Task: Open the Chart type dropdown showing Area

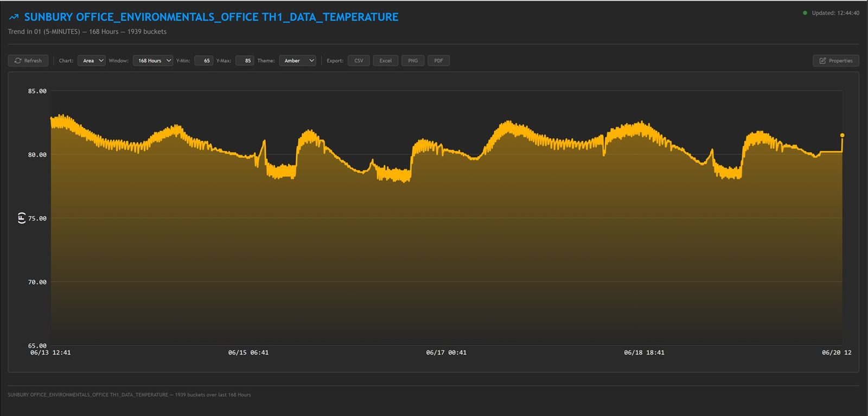Action: [x=91, y=61]
